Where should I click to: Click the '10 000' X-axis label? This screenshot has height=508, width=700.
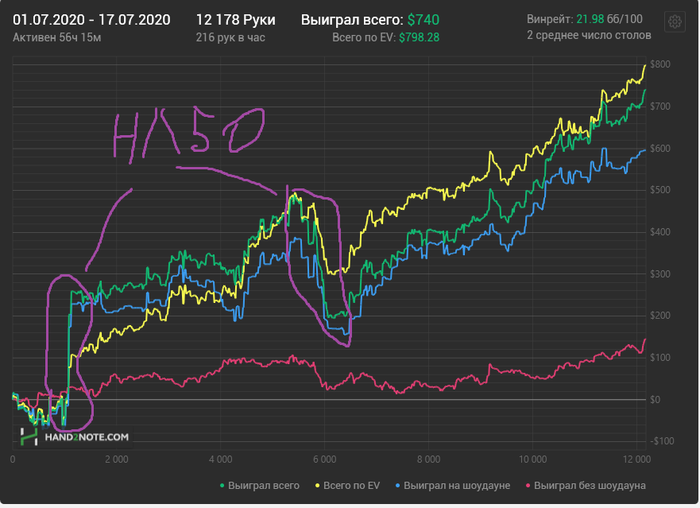pyautogui.click(x=533, y=459)
